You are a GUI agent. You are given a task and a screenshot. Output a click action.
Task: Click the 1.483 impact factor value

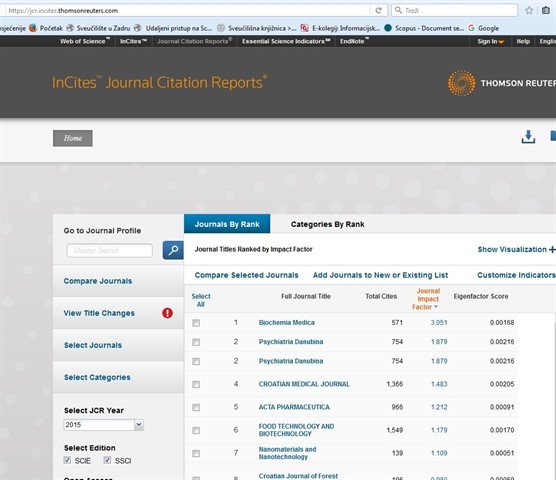439,384
